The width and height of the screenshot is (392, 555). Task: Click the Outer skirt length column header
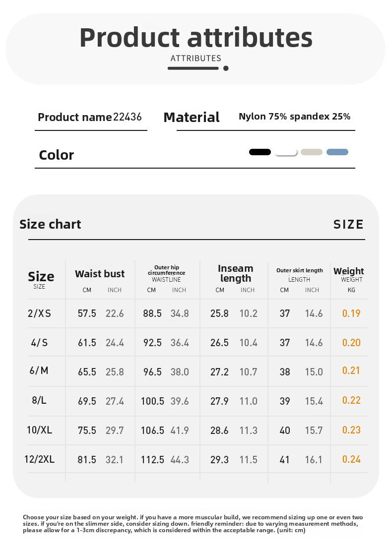coord(300,270)
